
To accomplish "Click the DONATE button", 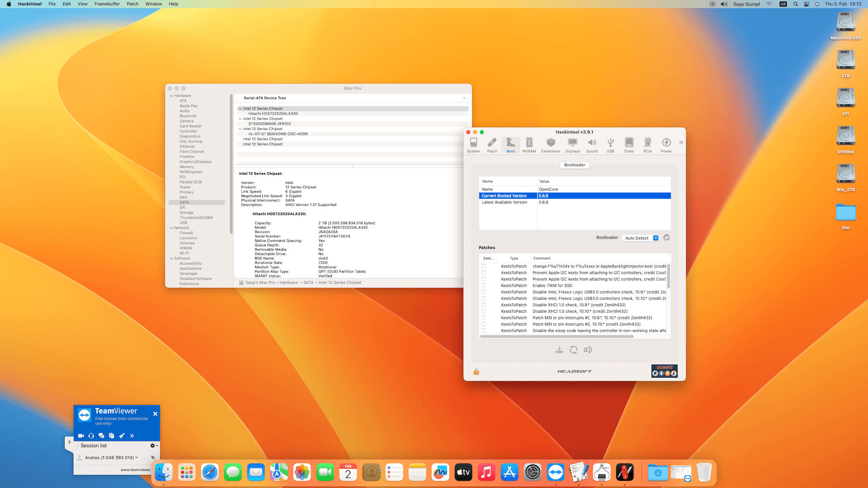I will pyautogui.click(x=664, y=371).
